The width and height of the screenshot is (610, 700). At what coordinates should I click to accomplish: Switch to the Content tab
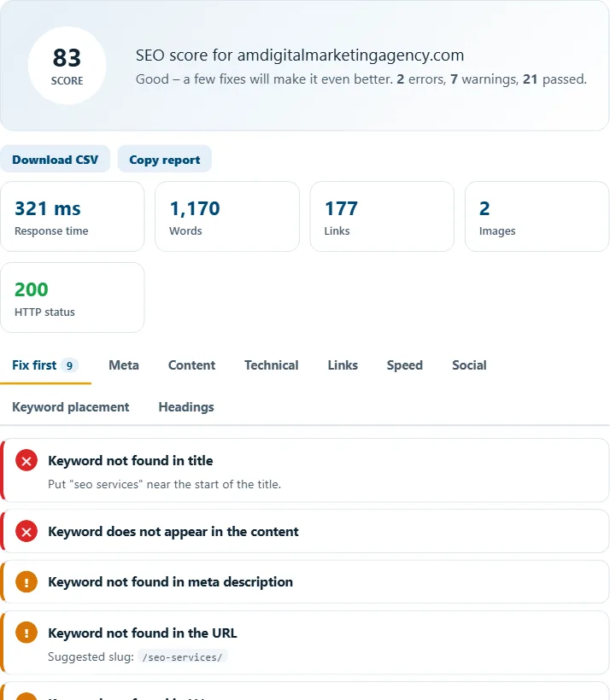point(191,365)
